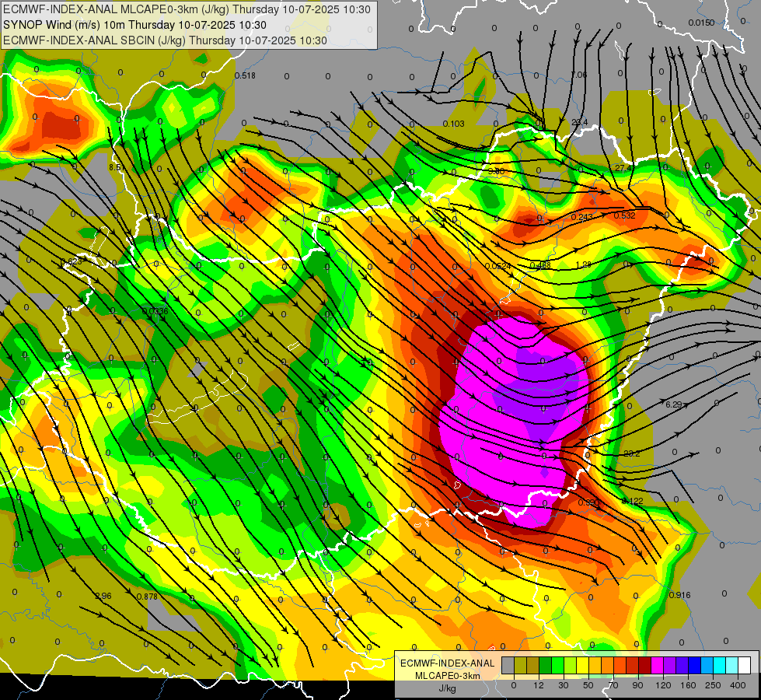761x700 pixels.
Task: Click the dark red legend swatch
Action: tap(645, 665)
